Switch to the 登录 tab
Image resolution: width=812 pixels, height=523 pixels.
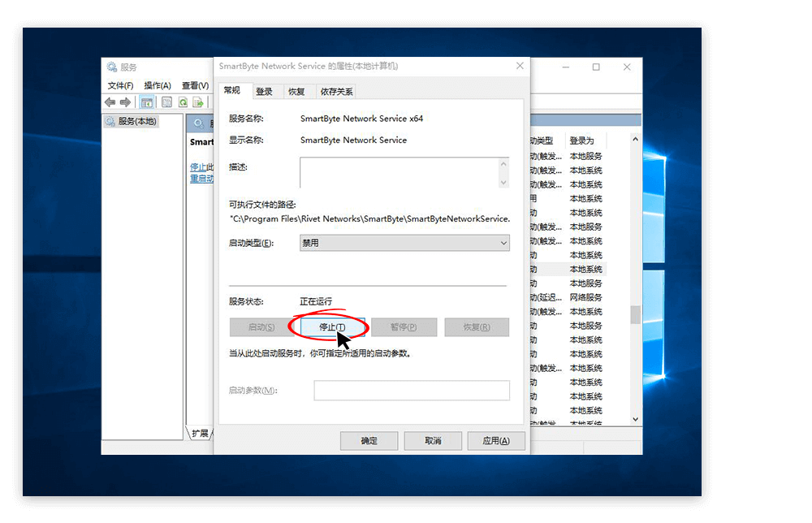point(266,91)
